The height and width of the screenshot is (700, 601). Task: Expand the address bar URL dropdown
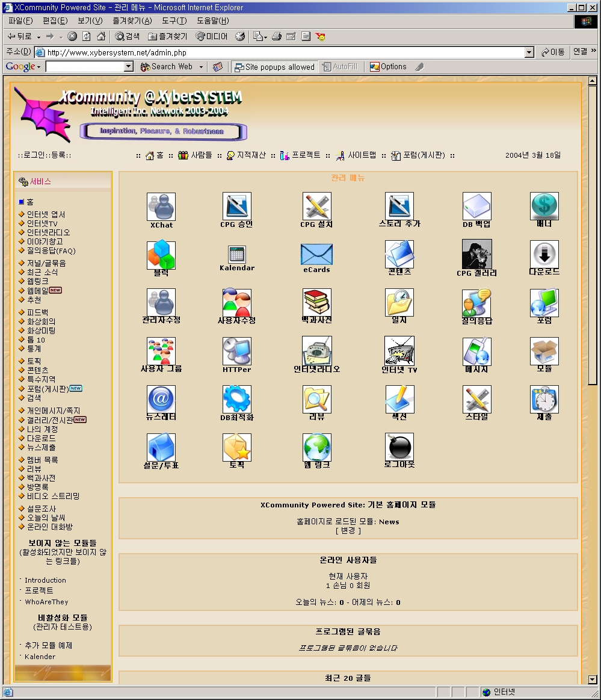click(529, 52)
